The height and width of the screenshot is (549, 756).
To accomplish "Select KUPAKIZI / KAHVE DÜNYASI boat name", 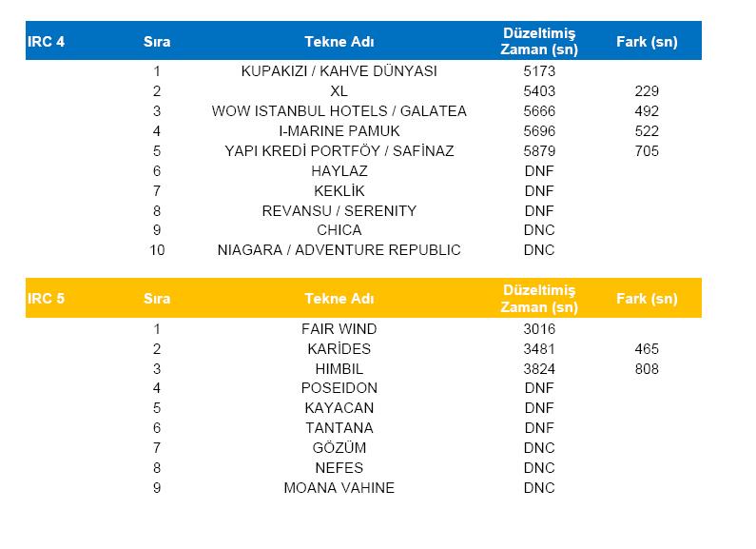I will [339, 71].
